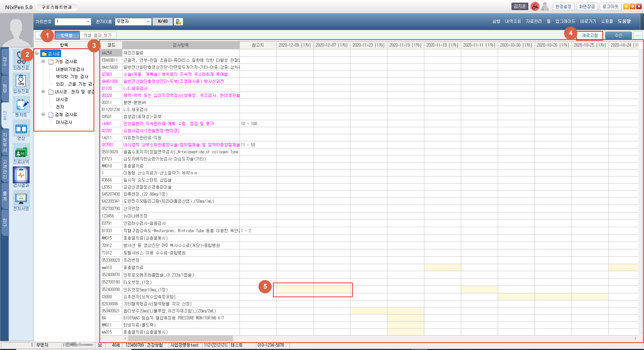Screen dimensions: 644x350
Task: Collapse the 기능 검사료 tree node
Action: click(43, 61)
